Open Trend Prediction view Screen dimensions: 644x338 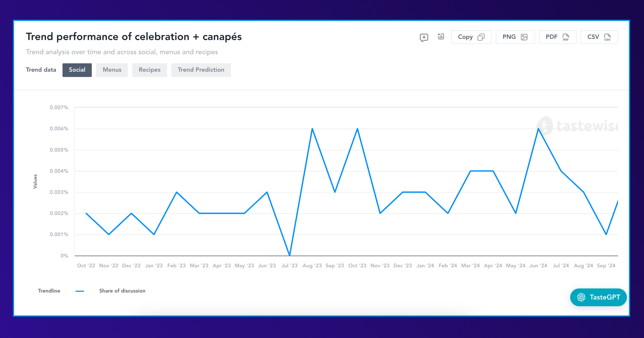click(x=200, y=69)
